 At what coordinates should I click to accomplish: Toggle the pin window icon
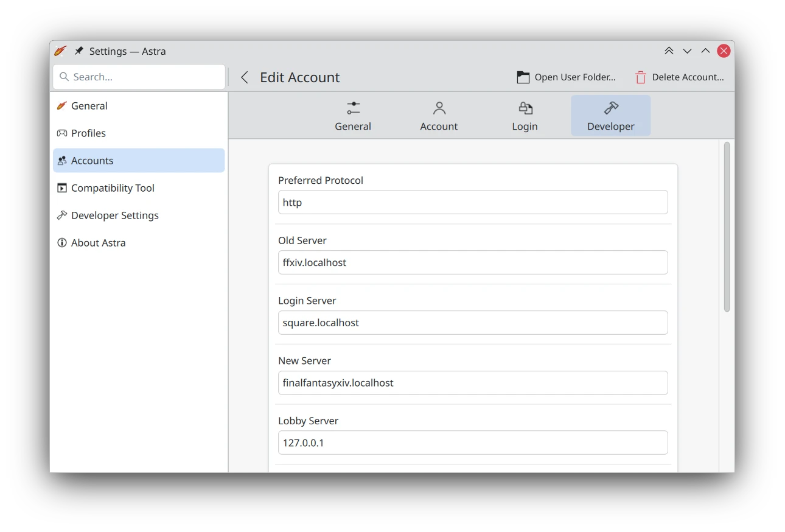tap(79, 51)
